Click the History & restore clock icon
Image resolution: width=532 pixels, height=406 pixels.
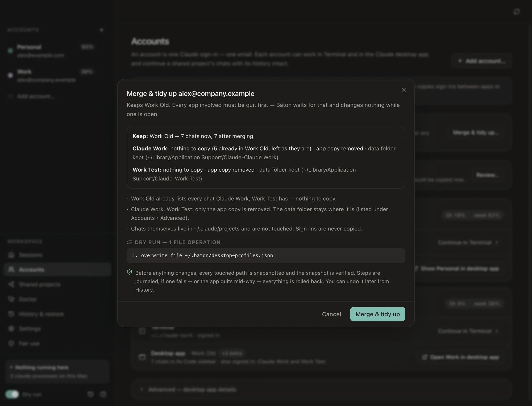11,314
